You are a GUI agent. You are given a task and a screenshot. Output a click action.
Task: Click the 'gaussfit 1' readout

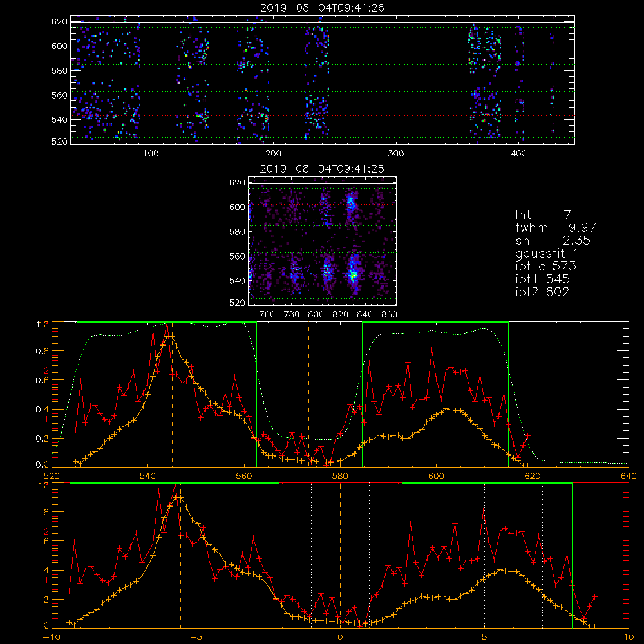pos(547,253)
